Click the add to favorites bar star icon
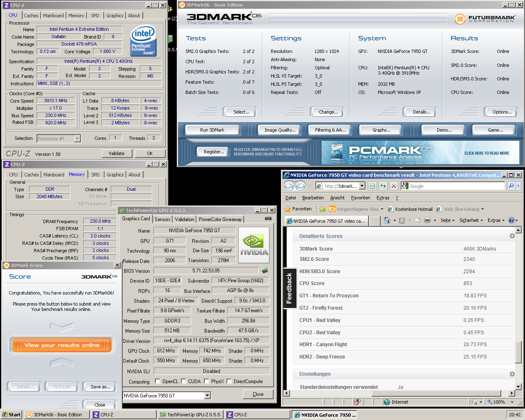The width and height of the screenshot is (525, 420). (x=322, y=209)
